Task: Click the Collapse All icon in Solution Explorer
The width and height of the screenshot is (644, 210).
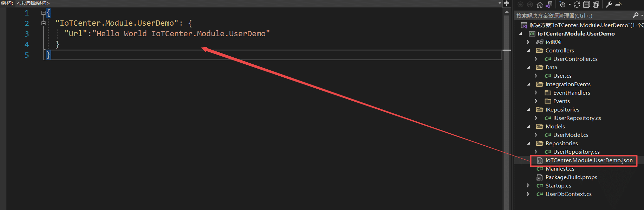Action: tap(586, 5)
